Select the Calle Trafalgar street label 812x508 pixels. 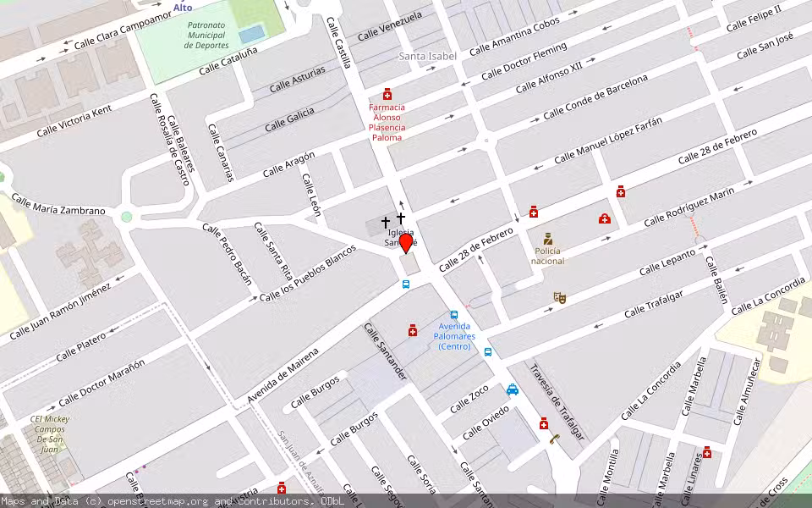[x=654, y=304]
